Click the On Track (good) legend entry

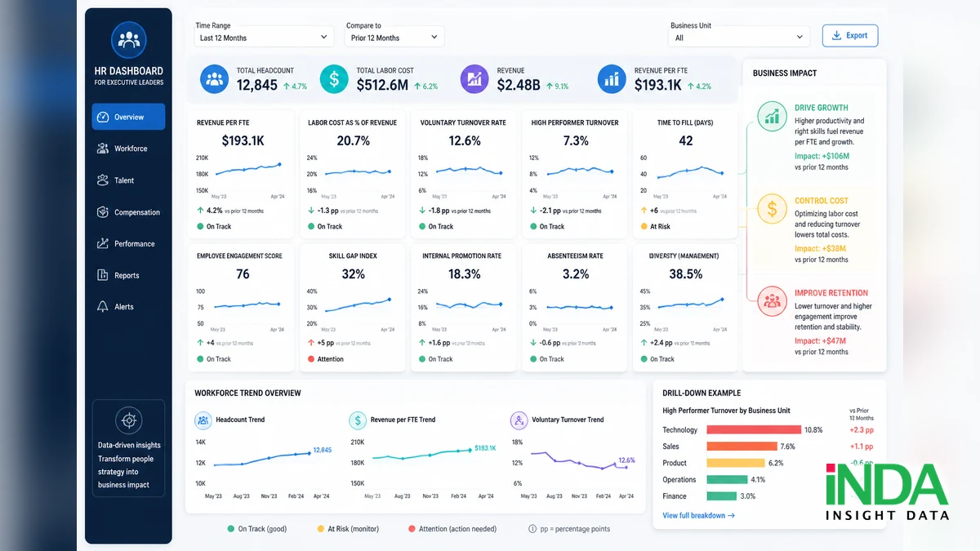tap(256, 529)
